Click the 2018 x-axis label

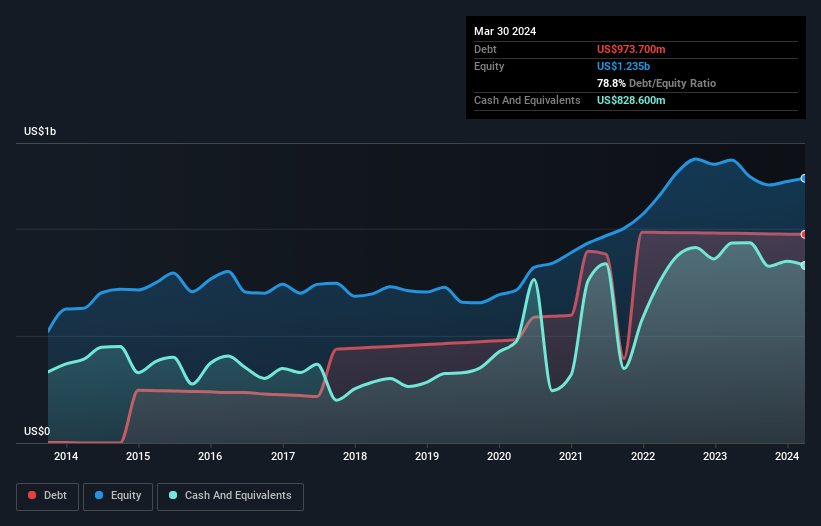tap(355, 456)
